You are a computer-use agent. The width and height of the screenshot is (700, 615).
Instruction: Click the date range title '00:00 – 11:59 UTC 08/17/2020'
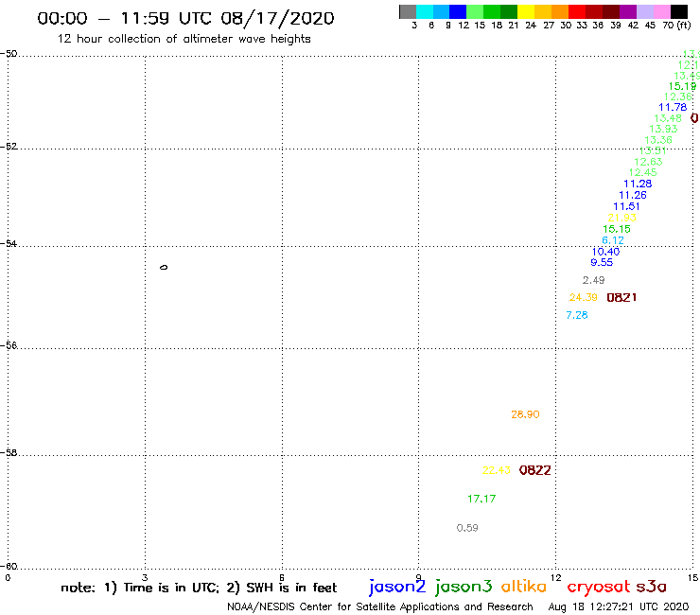pos(185,18)
